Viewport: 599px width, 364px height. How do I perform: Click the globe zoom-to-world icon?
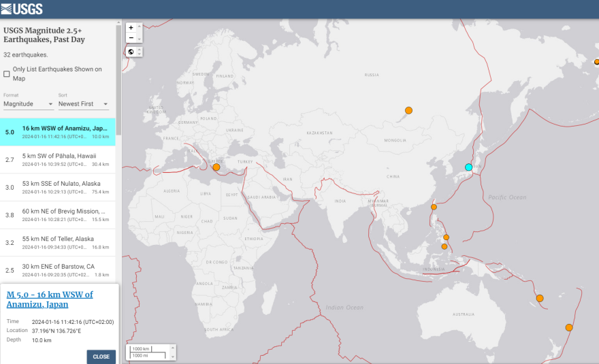[x=131, y=52]
